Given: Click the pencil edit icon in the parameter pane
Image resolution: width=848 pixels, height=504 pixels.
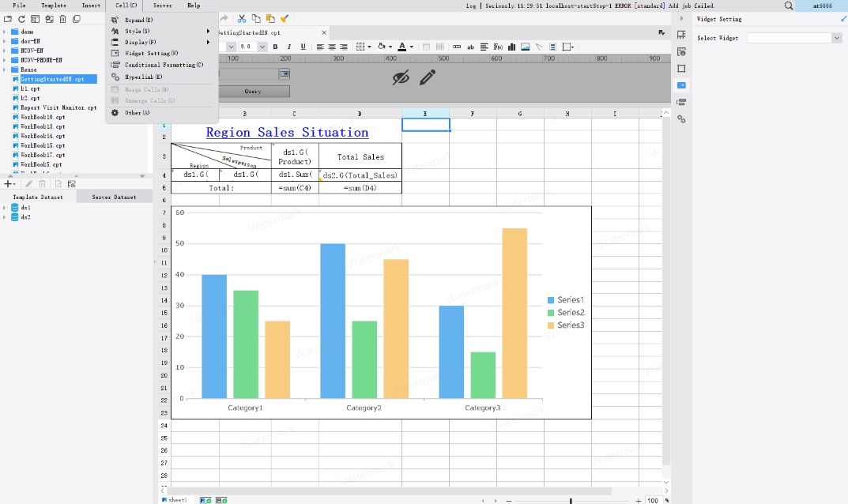Looking at the screenshot, I should pyautogui.click(x=428, y=78).
